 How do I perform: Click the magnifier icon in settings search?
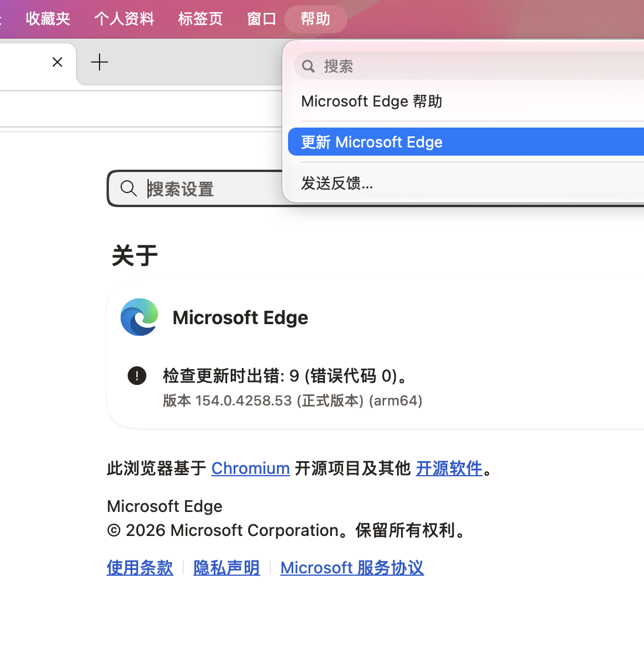(128, 188)
